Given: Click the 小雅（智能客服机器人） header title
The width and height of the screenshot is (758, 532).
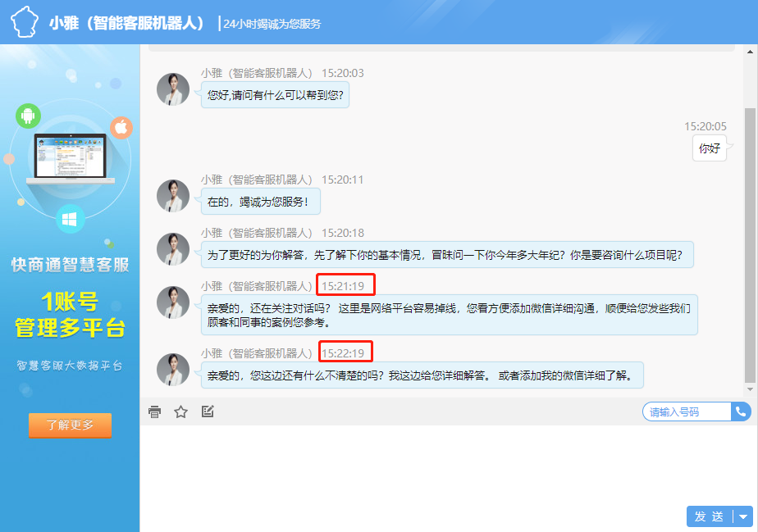Looking at the screenshot, I should [x=127, y=23].
